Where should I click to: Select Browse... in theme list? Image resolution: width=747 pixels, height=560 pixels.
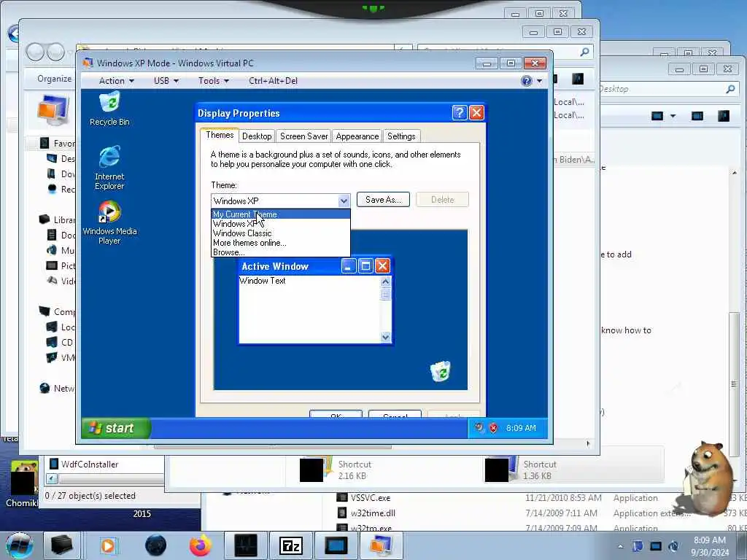281,252
